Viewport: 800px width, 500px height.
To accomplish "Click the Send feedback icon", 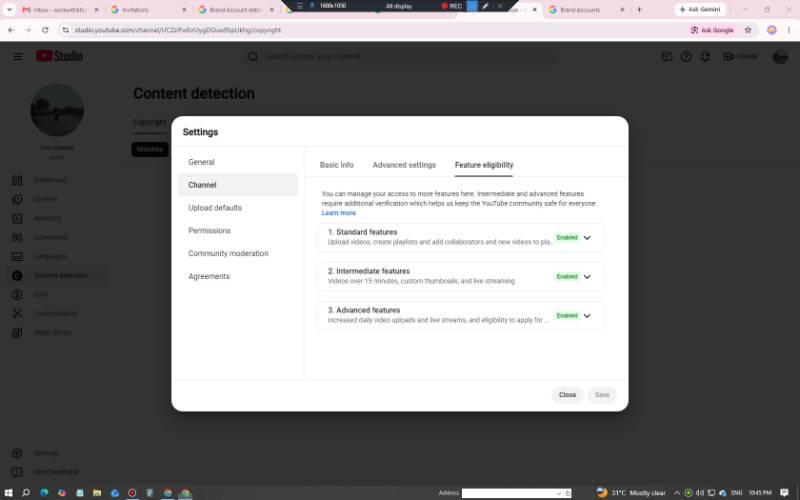I will [17, 472].
